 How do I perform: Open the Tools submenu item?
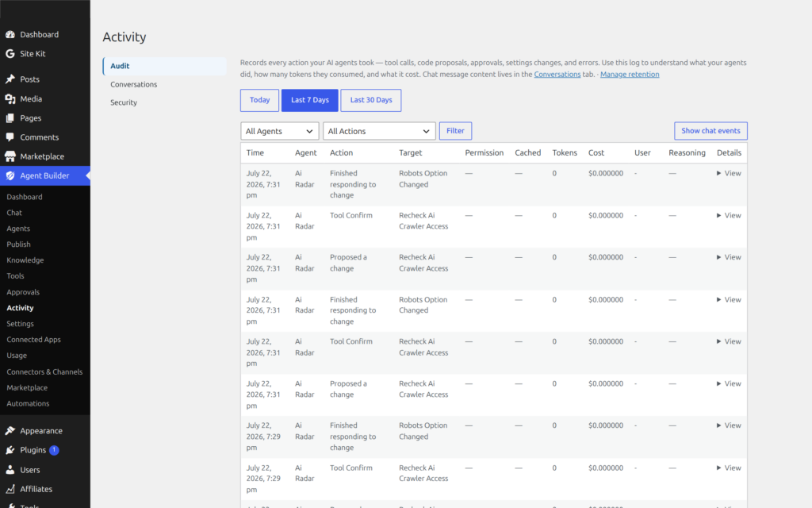16,275
